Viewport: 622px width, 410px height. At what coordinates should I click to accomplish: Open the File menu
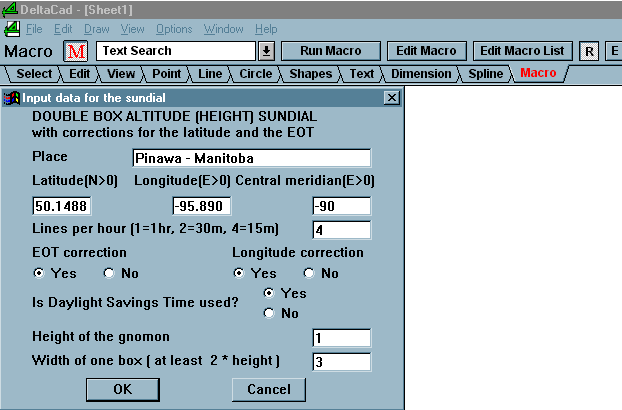34,29
